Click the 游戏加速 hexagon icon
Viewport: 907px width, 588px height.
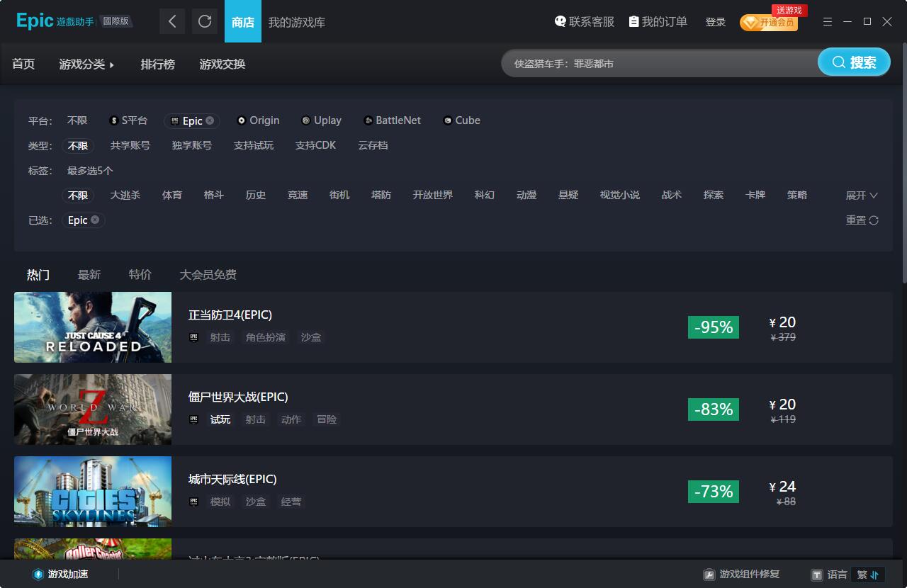pos(38,574)
